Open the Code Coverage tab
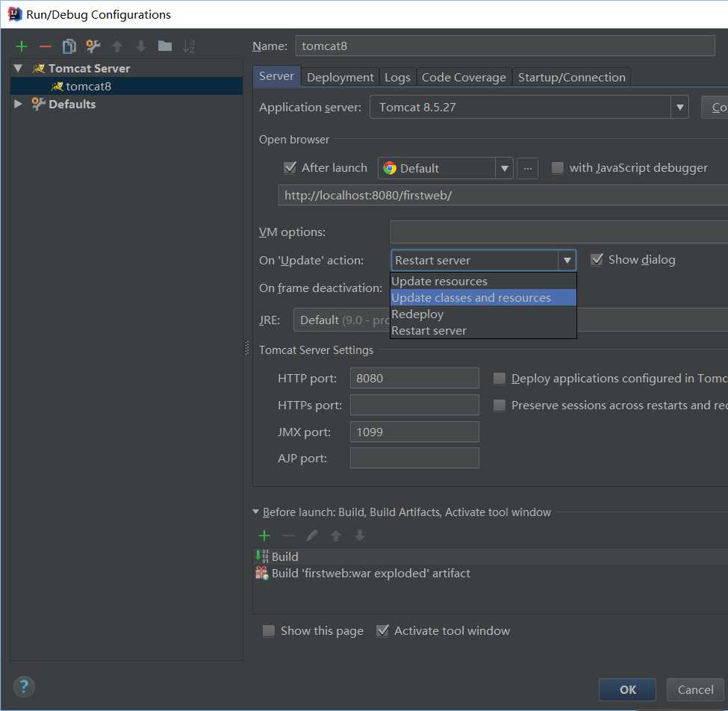This screenshot has width=728, height=711. pos(464,77)
